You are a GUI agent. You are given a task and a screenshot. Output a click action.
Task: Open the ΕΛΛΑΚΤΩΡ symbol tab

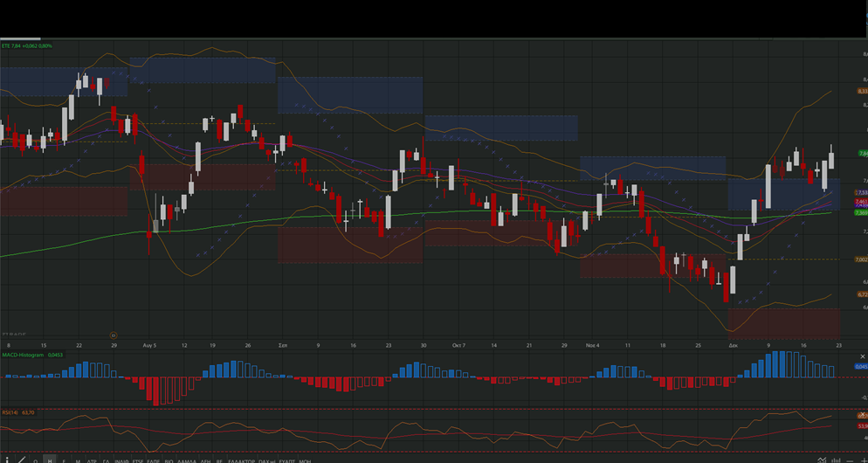(241, 460)
